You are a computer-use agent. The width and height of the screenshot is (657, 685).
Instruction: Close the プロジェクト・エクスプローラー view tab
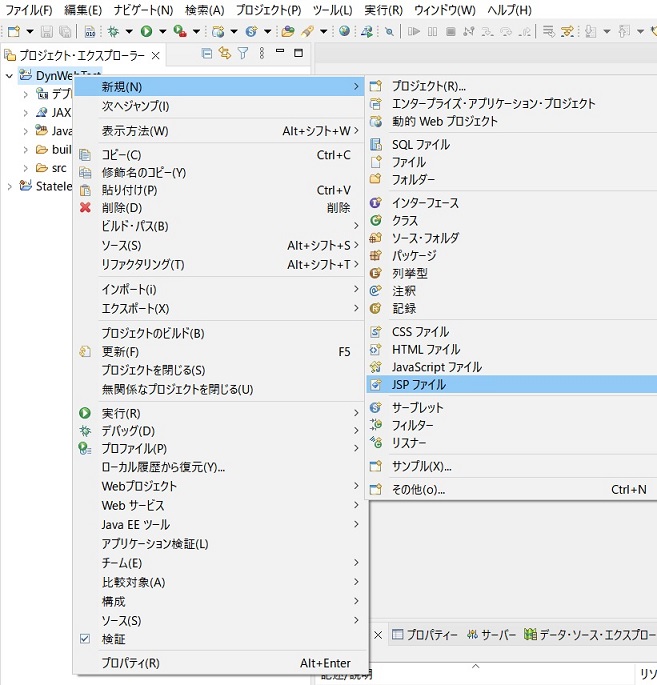(x=156, y=54)
